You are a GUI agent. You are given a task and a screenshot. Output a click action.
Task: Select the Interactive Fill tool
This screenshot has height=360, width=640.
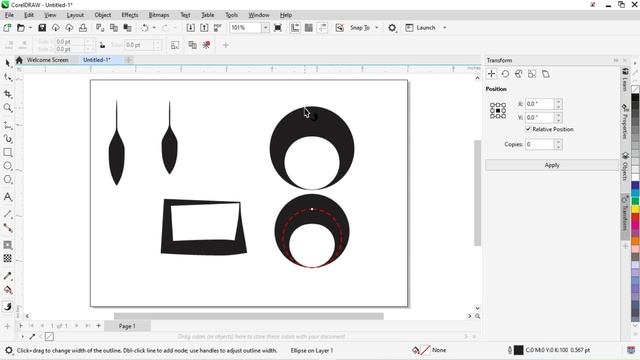7,290
